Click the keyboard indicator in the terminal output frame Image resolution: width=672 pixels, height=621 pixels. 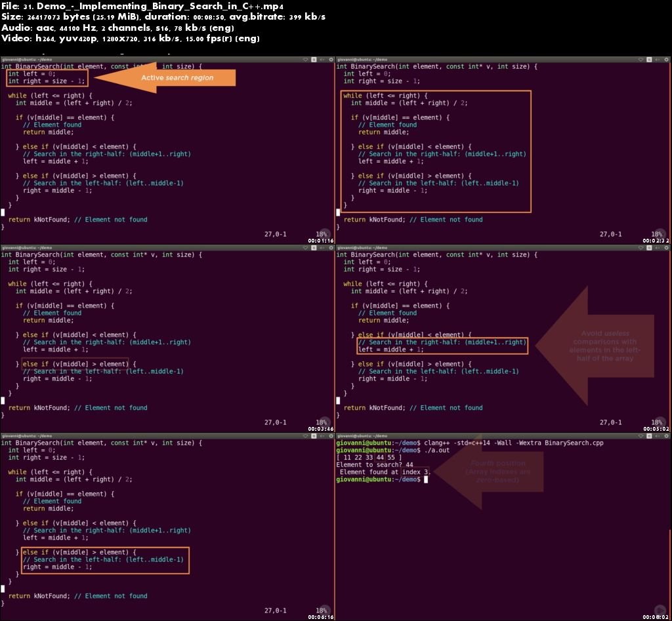(x=649, y=435)
